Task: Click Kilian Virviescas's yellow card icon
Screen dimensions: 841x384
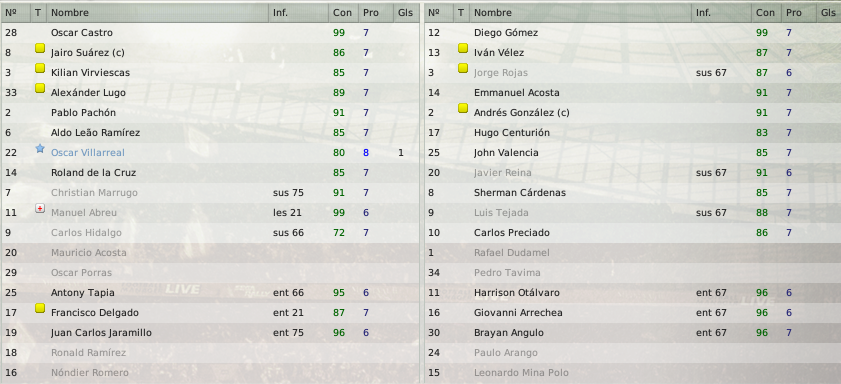Action: (40, 68)
